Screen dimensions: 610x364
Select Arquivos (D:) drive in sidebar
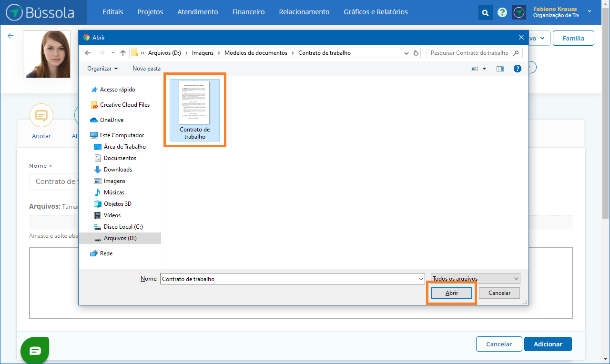point(120,238)
